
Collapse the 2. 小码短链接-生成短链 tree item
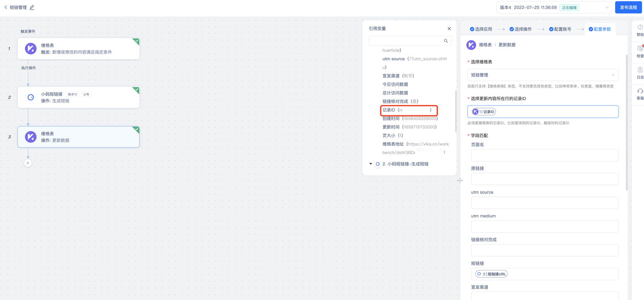tap(371, 164)
